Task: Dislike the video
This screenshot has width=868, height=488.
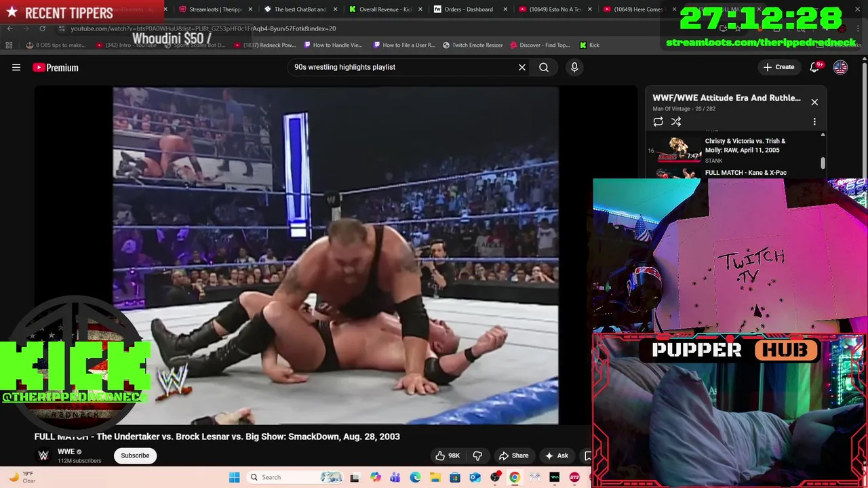Action: point(477,455)
